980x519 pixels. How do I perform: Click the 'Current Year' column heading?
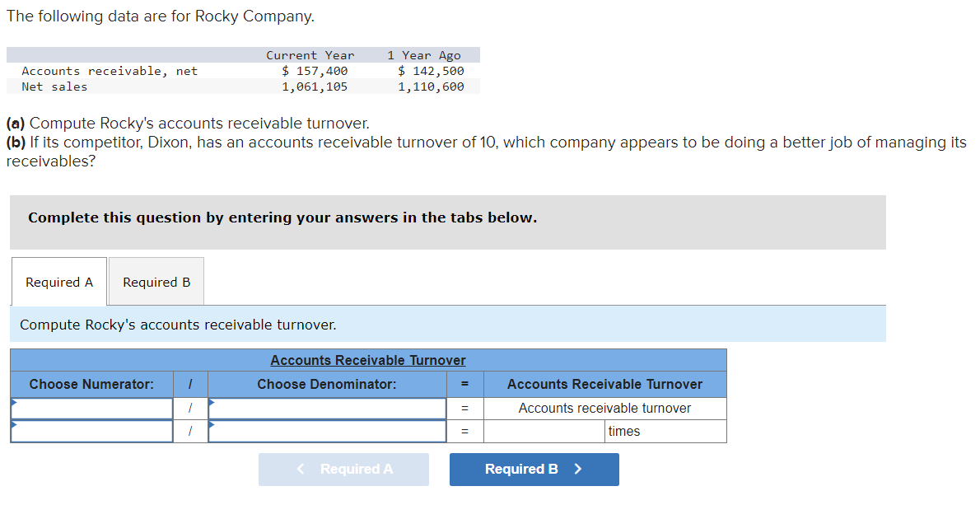pyautogui.click(x=310, y=56)
